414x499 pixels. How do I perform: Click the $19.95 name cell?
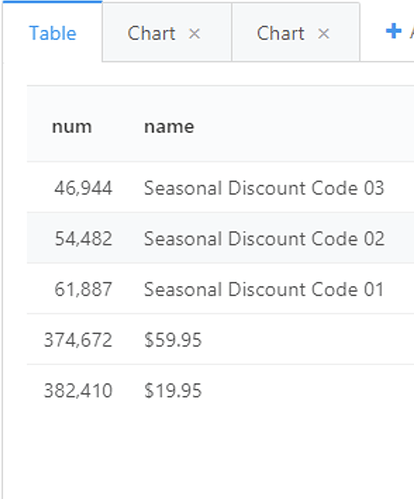[x=173, y=391]
